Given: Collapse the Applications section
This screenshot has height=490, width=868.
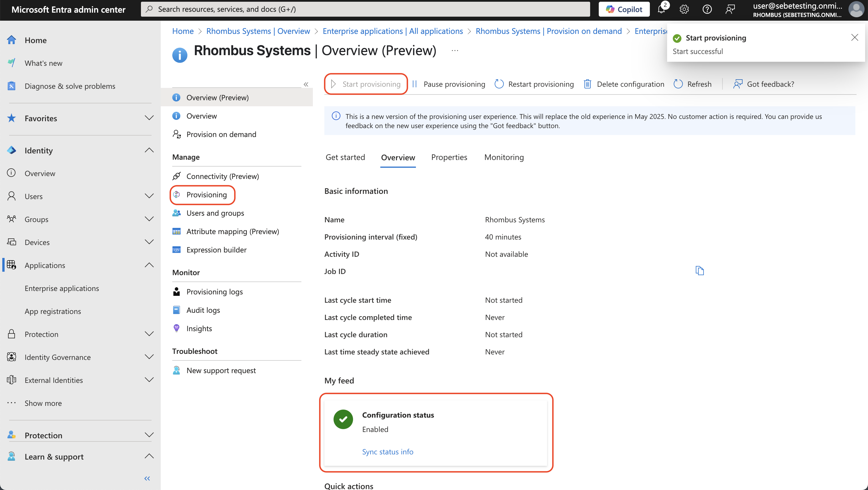Looking at the screenshot, I should tap(149, 265).
